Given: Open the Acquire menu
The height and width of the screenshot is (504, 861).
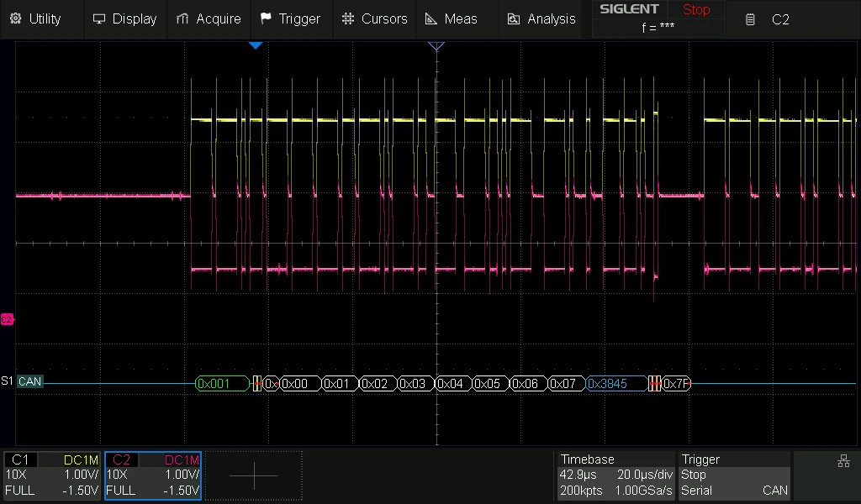Looking at the screenshot, I should pos(209,18).
